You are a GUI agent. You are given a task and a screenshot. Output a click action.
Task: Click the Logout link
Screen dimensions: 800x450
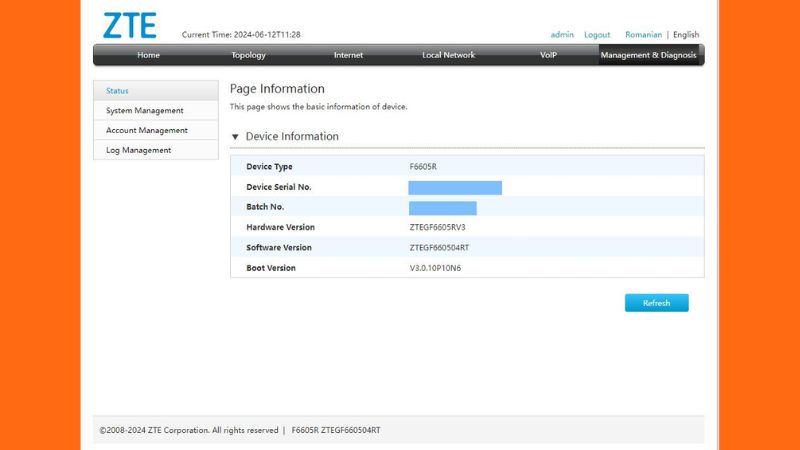tap(597, 35)
